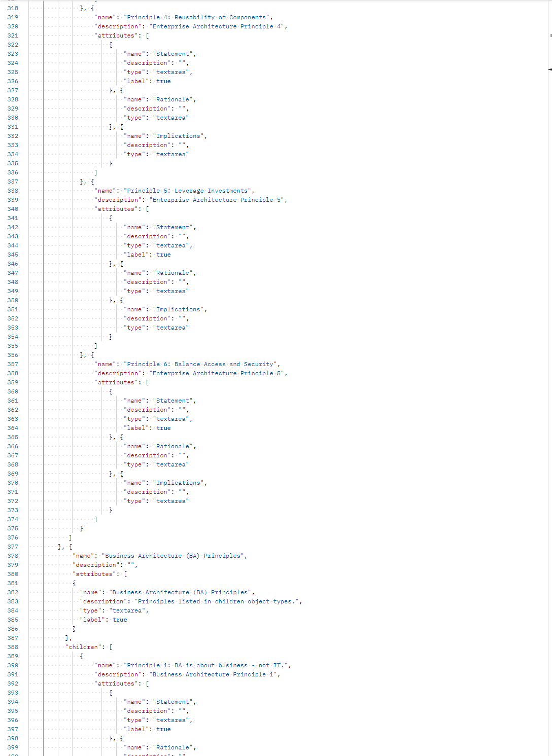Click line number 319 in the gutter

[13, 17]
